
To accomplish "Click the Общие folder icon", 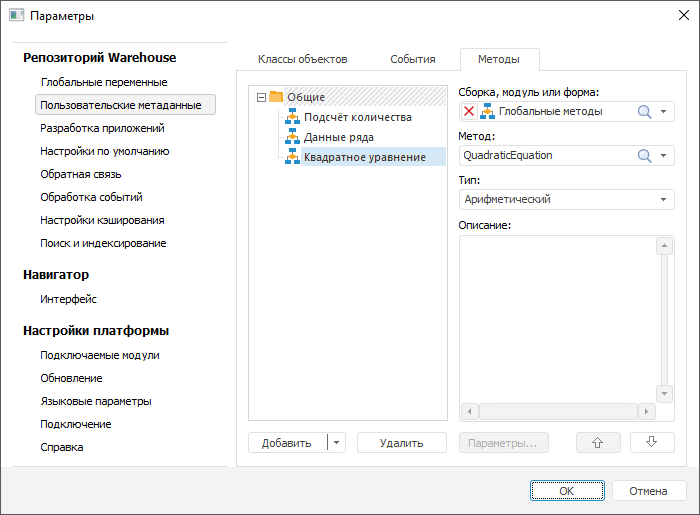I will [x=276, y=97].
